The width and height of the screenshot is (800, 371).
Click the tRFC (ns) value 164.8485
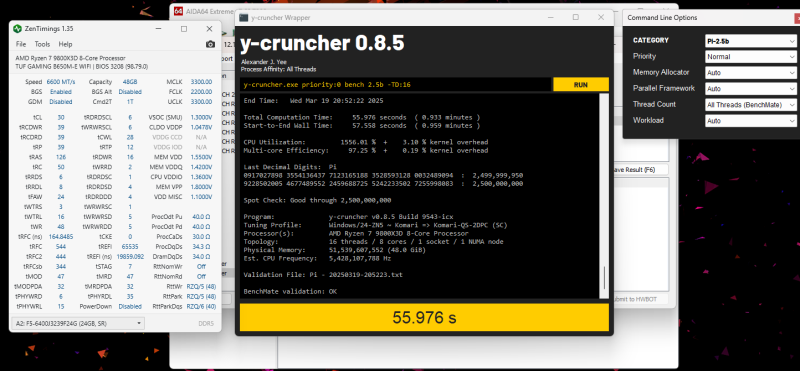pyautogui.click(x=61, y=237)
